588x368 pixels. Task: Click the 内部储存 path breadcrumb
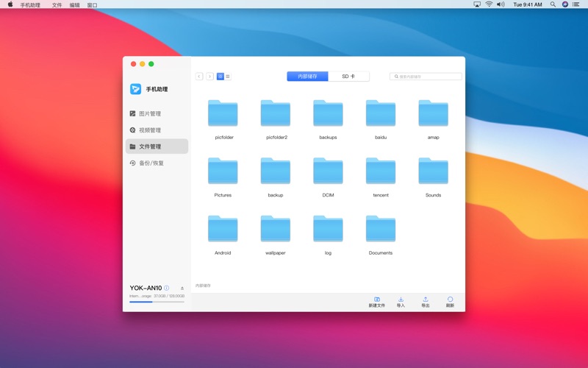coord(203,286)
